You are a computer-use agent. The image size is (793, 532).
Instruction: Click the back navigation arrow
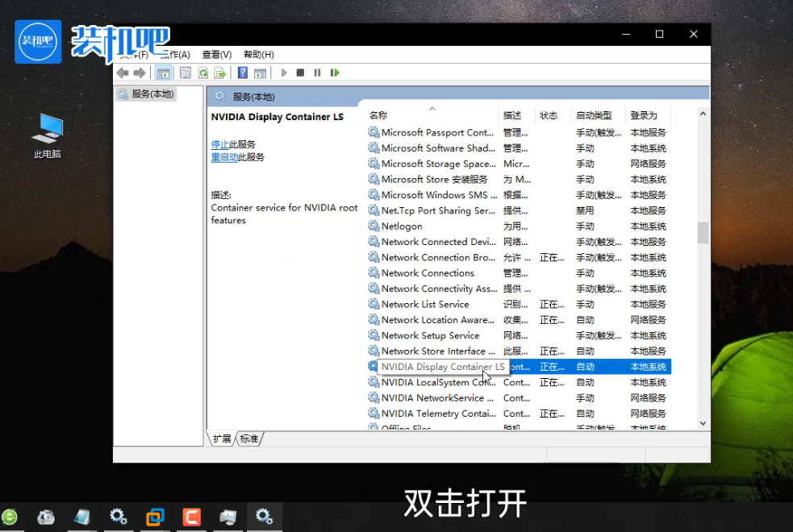(x=121, y=73)
